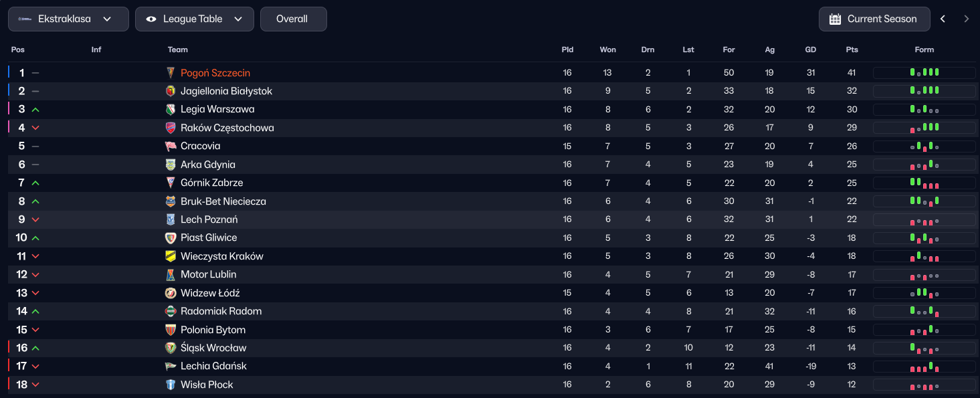Image resolution: width=980 pixels, height=398 pixels.
Task: Click the calendar icon beside Current Season
Action: (835, 19)
